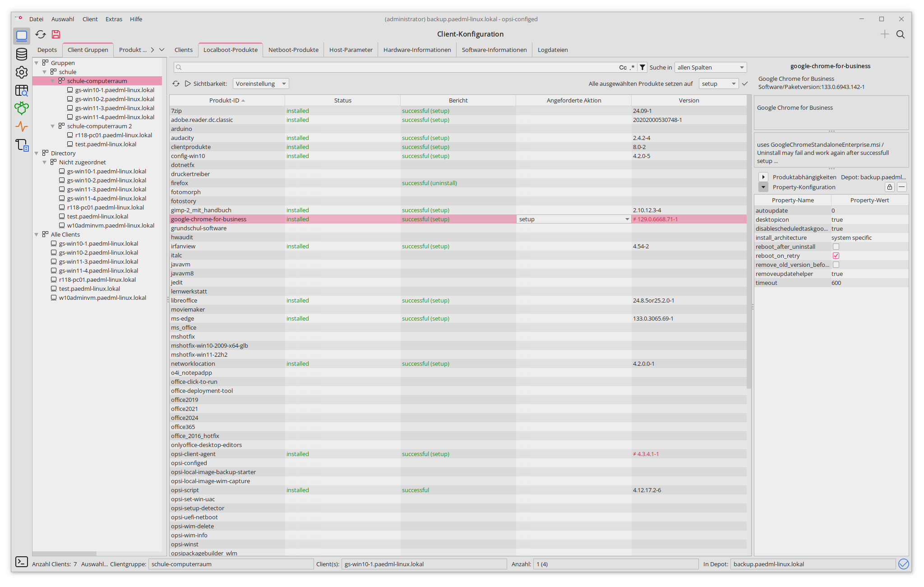
Task: Enable the reboot_after_uninstall checkbox
Action: (x=836, y=247)
